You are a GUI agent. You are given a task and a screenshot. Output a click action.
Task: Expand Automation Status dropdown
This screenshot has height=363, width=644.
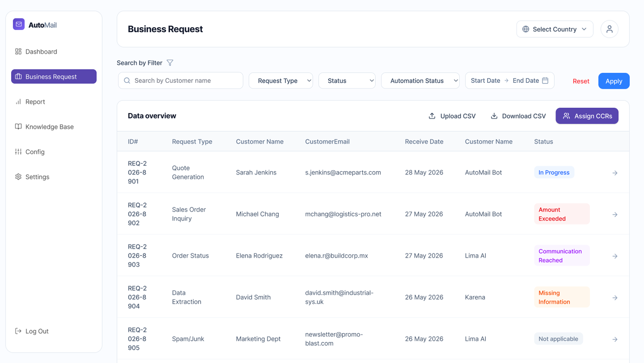pyautogui.click(x=420, y=81)
